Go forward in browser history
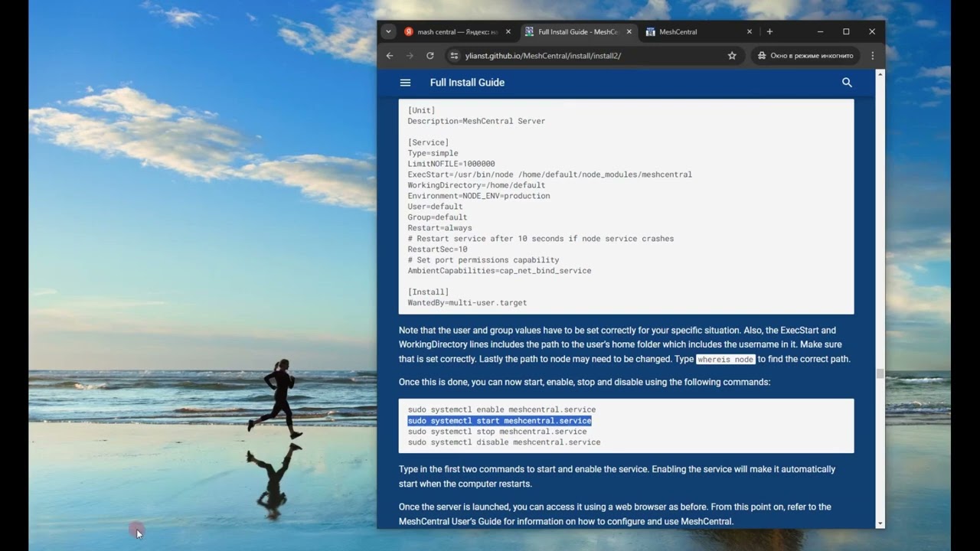Viewport: 980px width, 551px height. pyautogui.click(x=410, y=56)
